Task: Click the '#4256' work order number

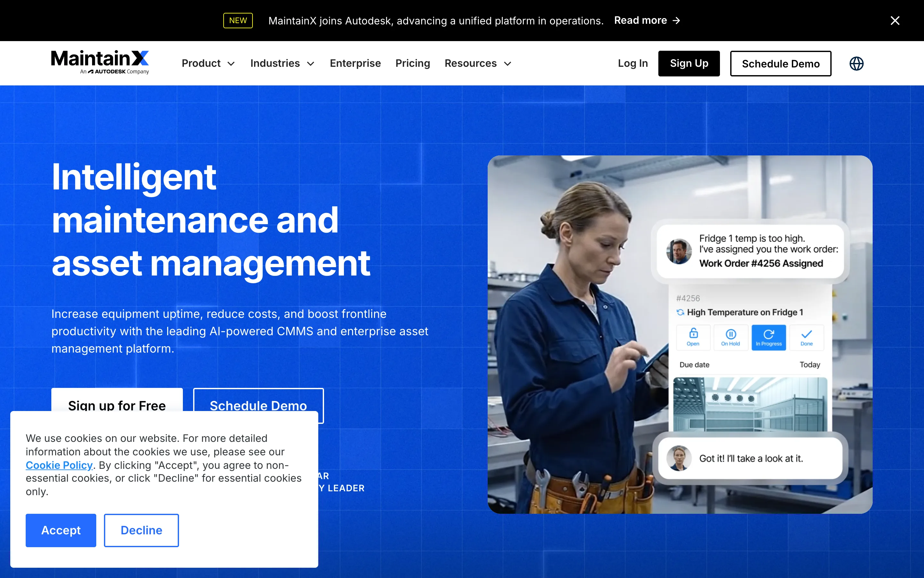Action: click(x=688, y=298)
